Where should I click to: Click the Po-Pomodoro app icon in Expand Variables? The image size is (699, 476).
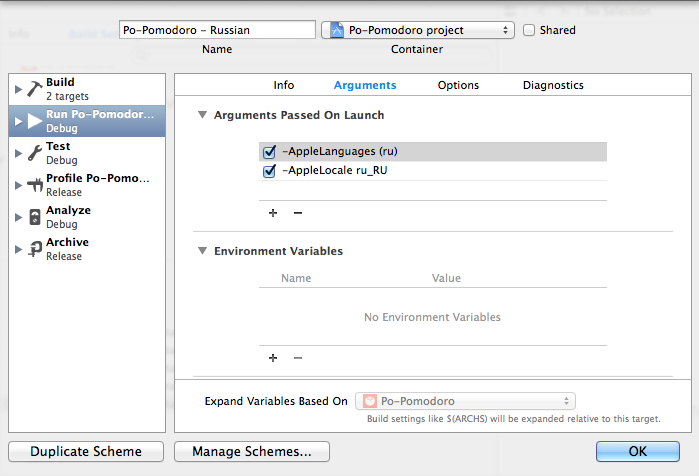[370, 401]
